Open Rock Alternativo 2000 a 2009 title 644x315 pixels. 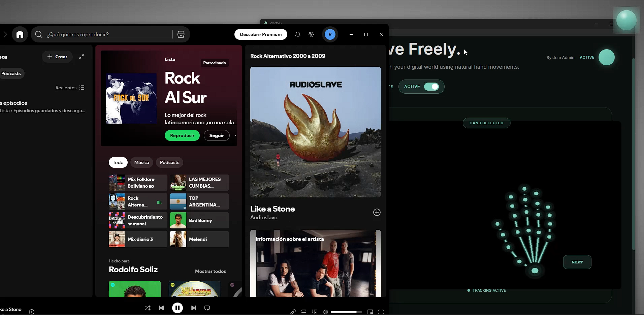coord(288,56)
